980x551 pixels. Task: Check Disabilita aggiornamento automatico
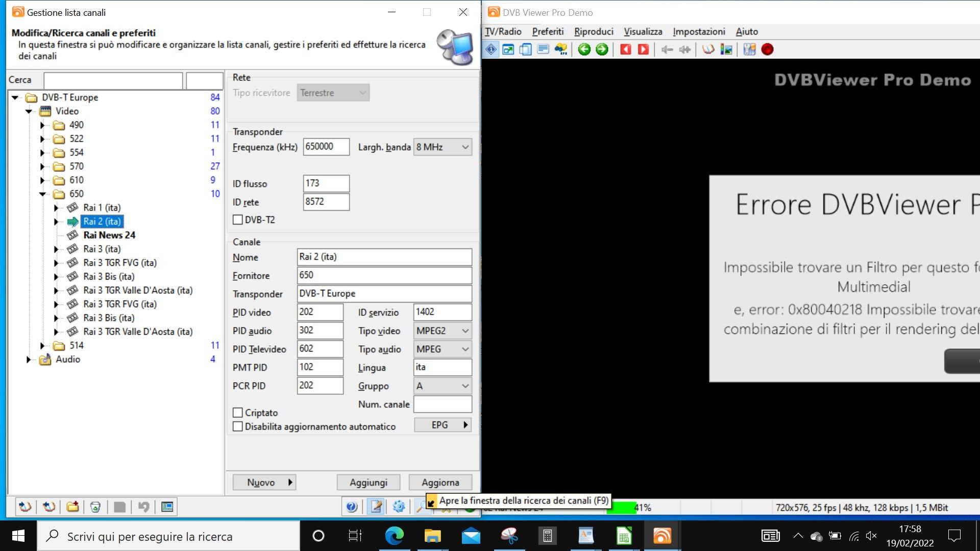point(238,427)
